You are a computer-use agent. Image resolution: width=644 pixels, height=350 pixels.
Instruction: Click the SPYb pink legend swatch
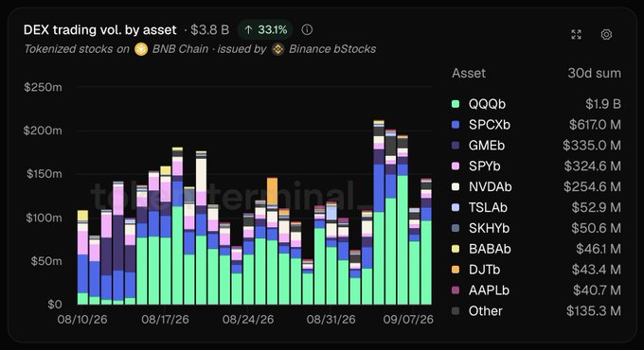click(456, 166)
